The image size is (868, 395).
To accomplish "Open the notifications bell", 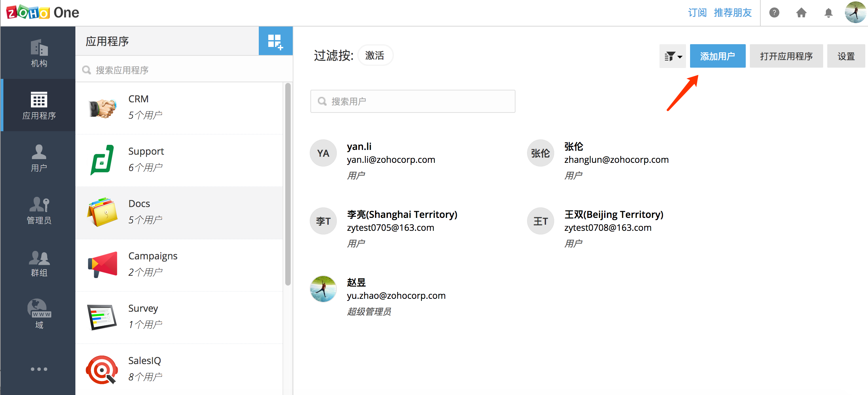I will [828, 13].
